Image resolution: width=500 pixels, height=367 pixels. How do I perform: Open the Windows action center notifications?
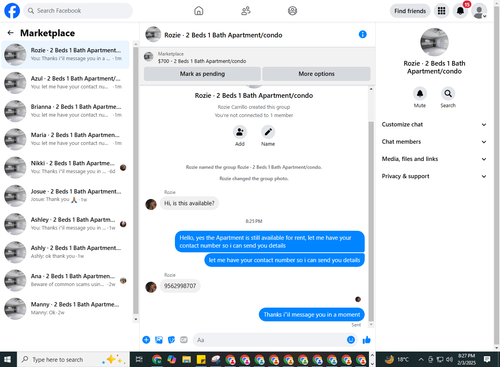point(487,359)
